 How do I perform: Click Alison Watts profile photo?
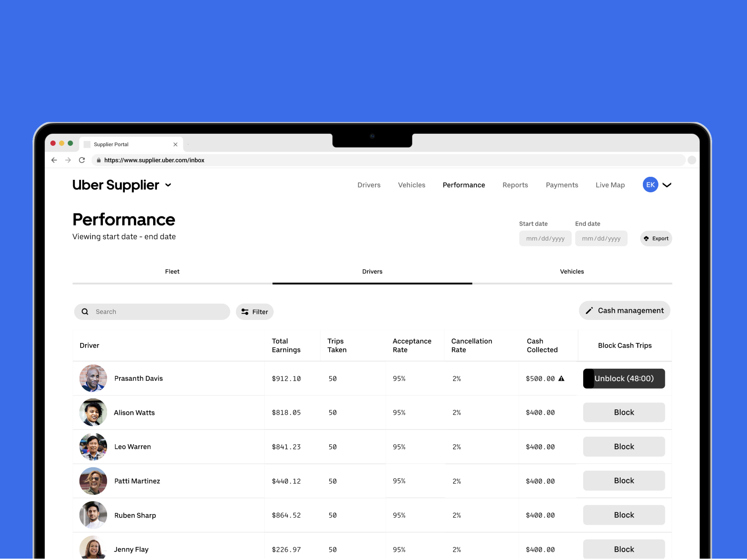[93, 413]
